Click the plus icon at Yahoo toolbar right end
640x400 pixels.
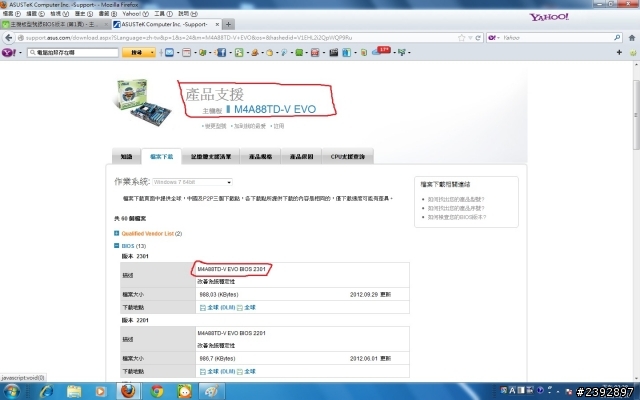click(619, 52)
